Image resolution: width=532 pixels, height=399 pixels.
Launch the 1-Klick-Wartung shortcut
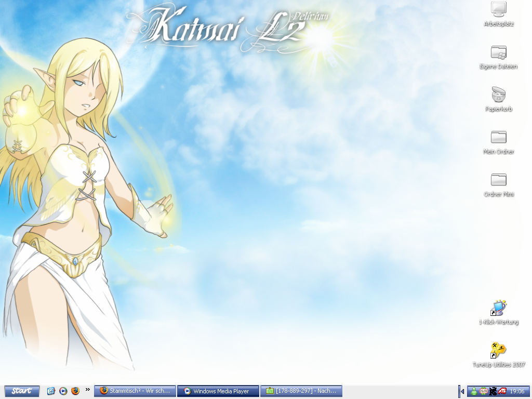click(x=498, y=308)
